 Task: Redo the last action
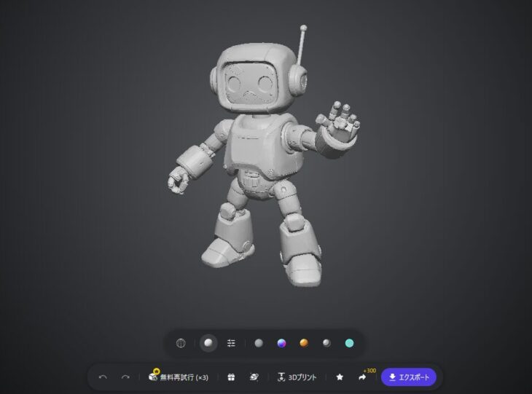125,377
